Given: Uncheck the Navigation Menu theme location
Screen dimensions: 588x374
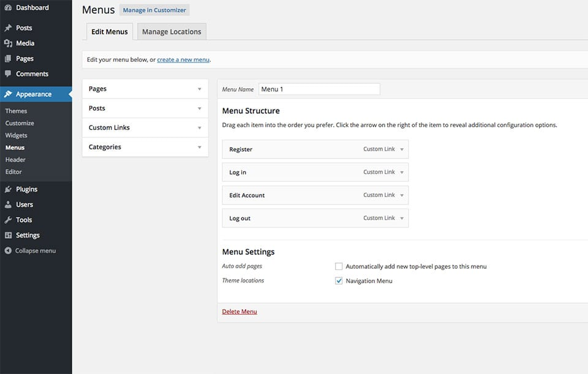Looking at the screenshot, I should pyautogui.click(x=339, y=281).
